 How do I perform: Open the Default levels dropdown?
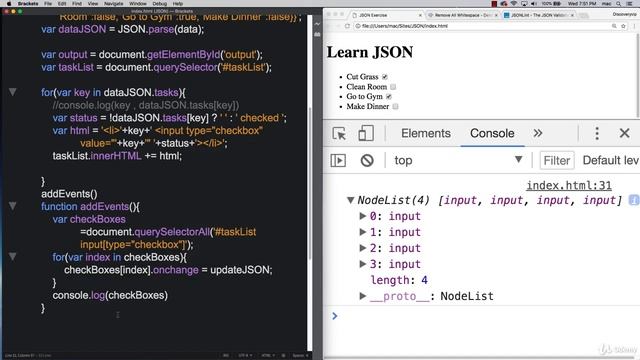611,160
